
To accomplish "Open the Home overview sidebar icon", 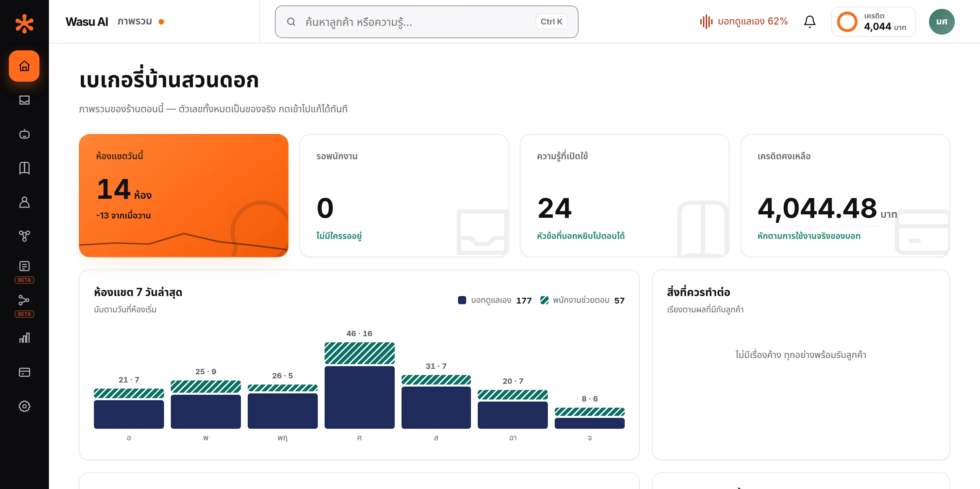I will pyautogui.click(x=24, y=66).
